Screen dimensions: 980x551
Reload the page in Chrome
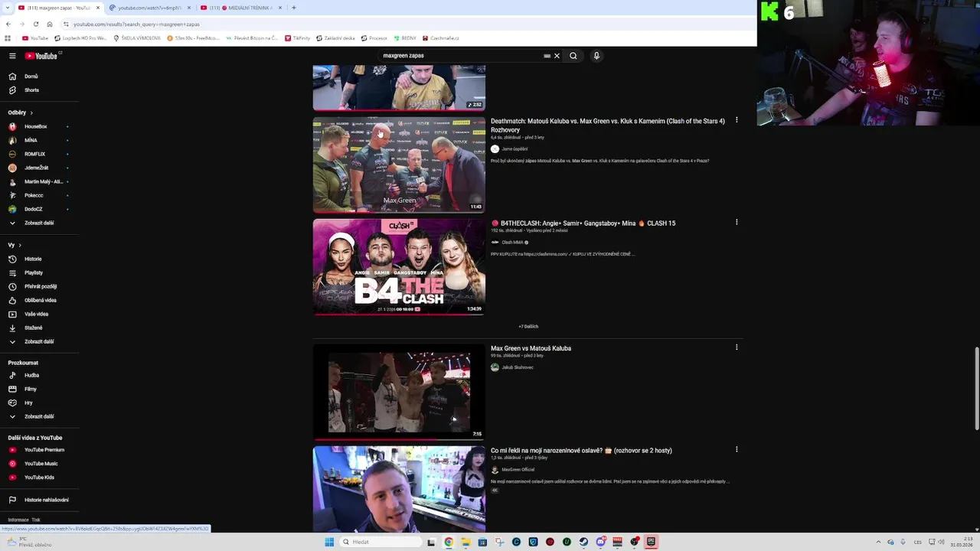click(x=35, y=24)
